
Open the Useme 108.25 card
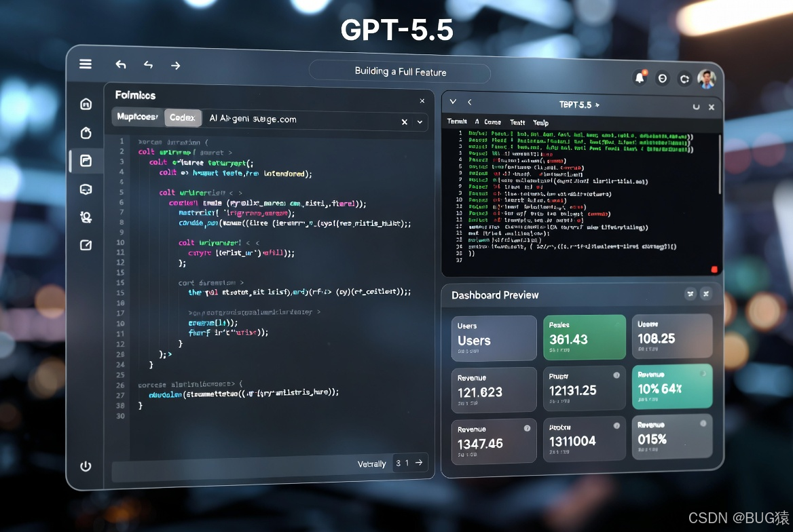pos(672,336)
